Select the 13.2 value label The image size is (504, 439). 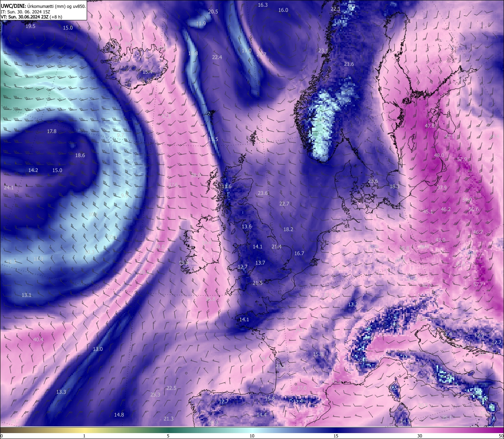[352, 304]
